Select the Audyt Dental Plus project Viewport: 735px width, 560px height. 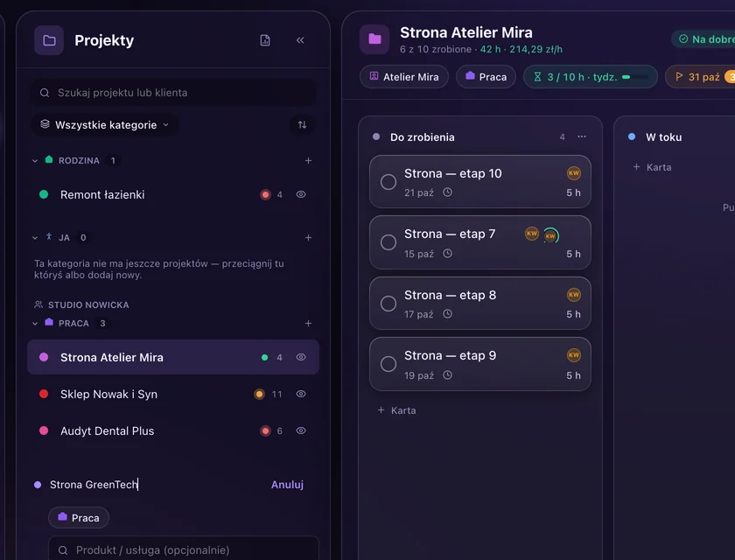click(173, 430)
